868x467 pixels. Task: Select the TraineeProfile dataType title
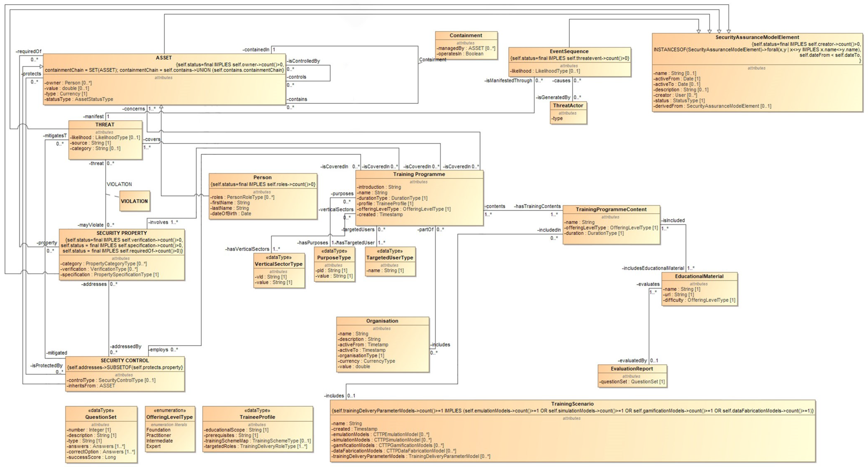pos(257,417)
